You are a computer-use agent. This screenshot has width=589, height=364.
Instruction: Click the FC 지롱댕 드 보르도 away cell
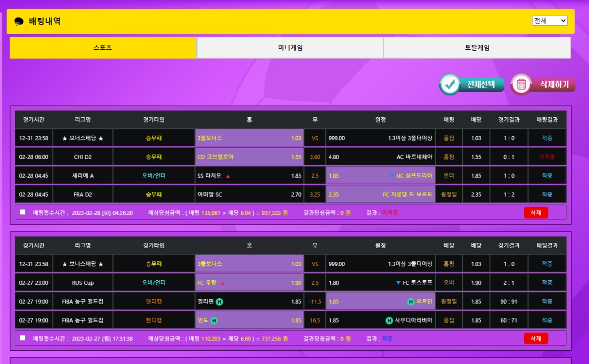pos(380,195)
